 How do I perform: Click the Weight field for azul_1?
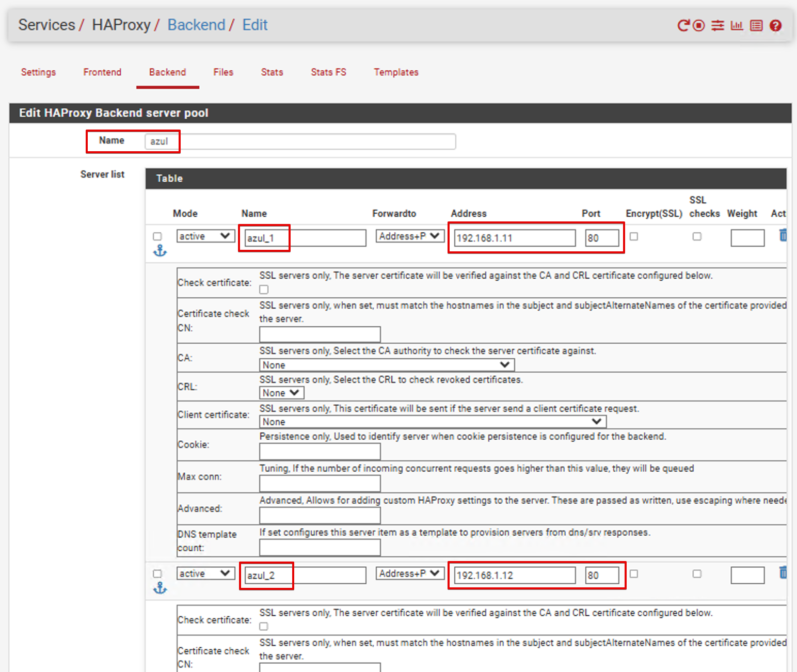tap(747, 238)
